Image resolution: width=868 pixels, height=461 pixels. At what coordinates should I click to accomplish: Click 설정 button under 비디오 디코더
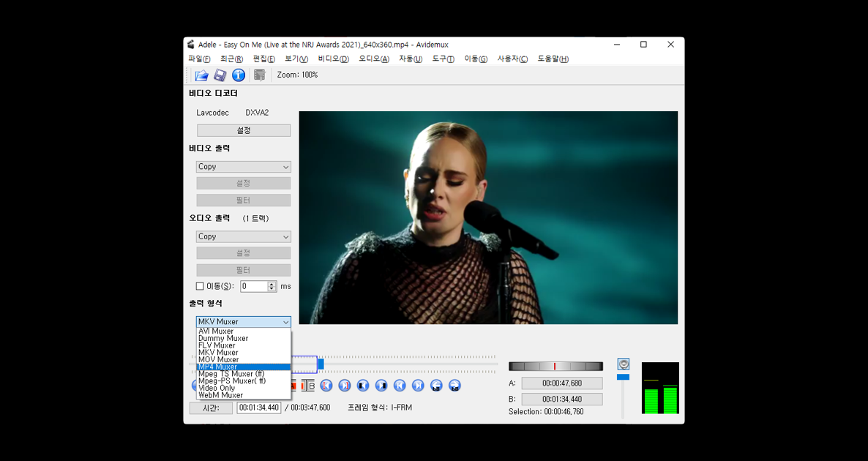click(244, 130)
